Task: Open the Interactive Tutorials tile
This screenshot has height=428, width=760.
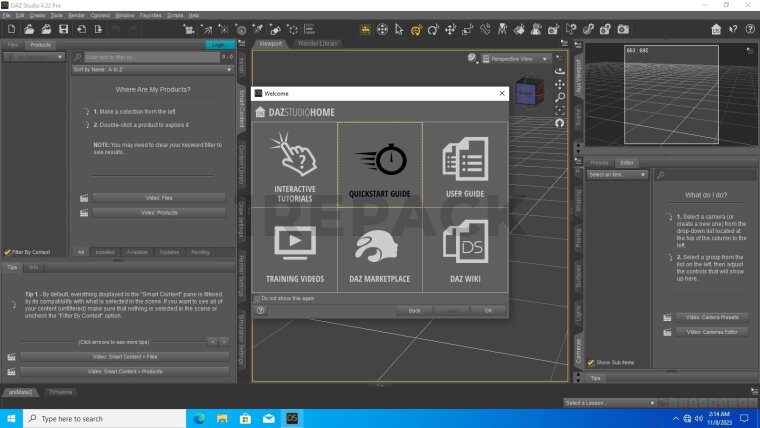Action: [294, 164]
